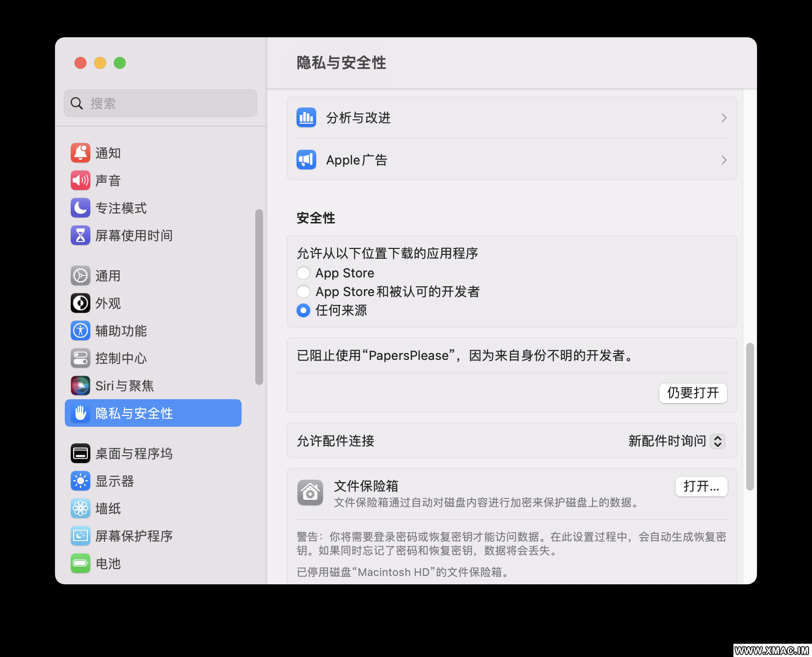
Task: Click the 隐私与安全性 title header
Action: (341, 63)
